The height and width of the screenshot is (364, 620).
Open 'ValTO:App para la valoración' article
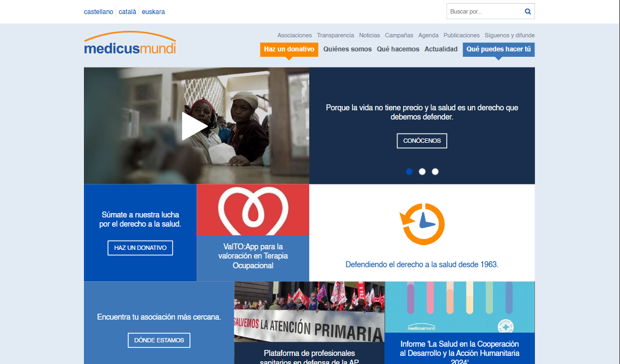pyautogui.click(x=253, y=256)
